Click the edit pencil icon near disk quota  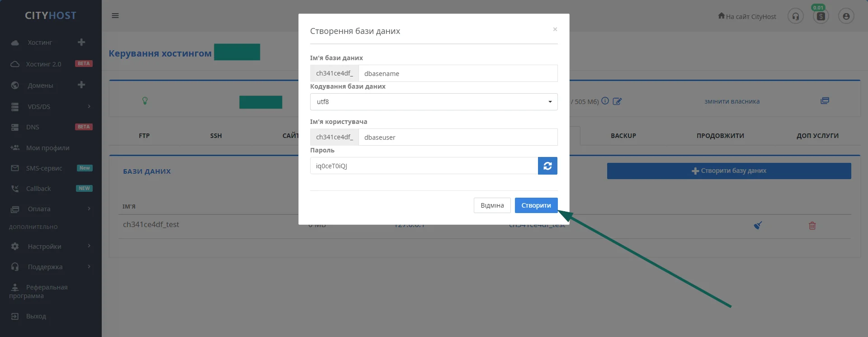(x=617, y=101)
